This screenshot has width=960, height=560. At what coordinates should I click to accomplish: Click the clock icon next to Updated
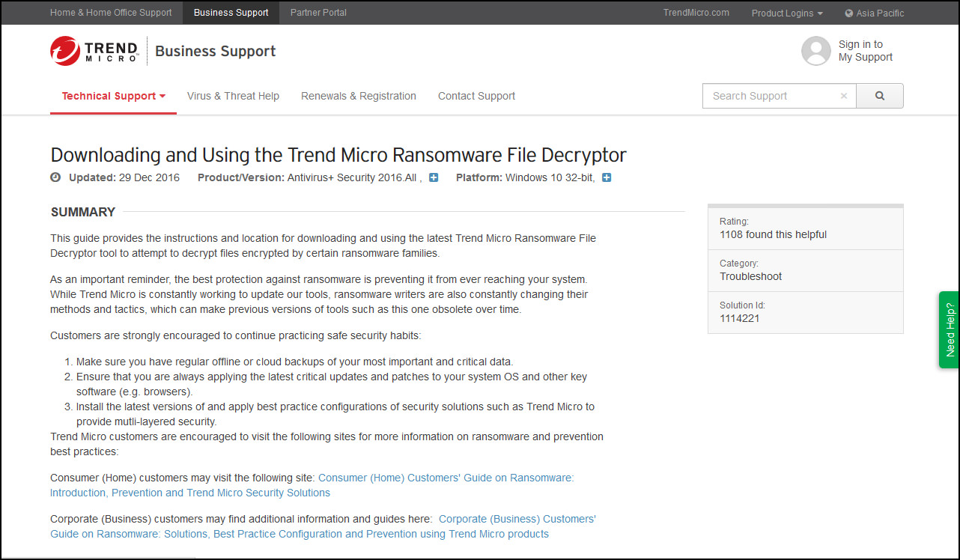point(55,177)
